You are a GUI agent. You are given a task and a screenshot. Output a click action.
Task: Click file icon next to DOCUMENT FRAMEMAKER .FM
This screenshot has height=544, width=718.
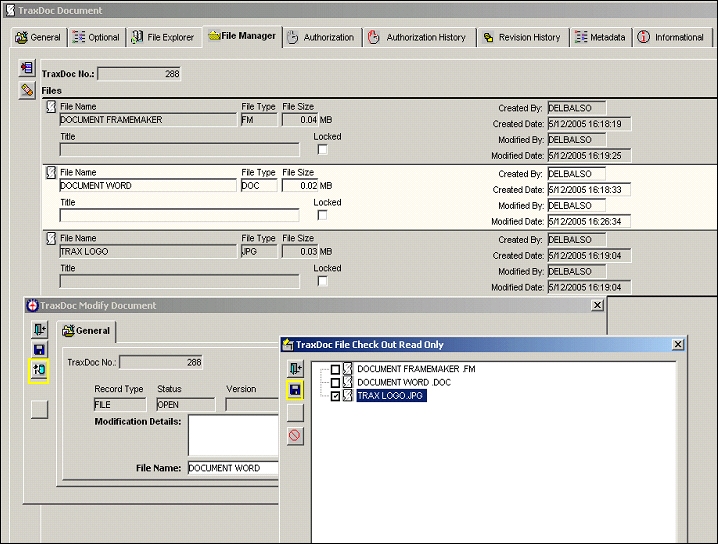pos(348,369)
